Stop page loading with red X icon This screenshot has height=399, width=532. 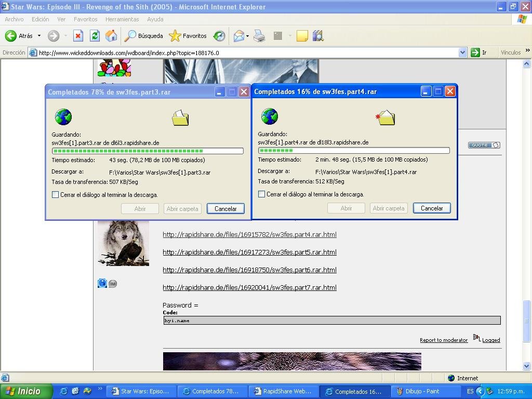tap(78, 36)
